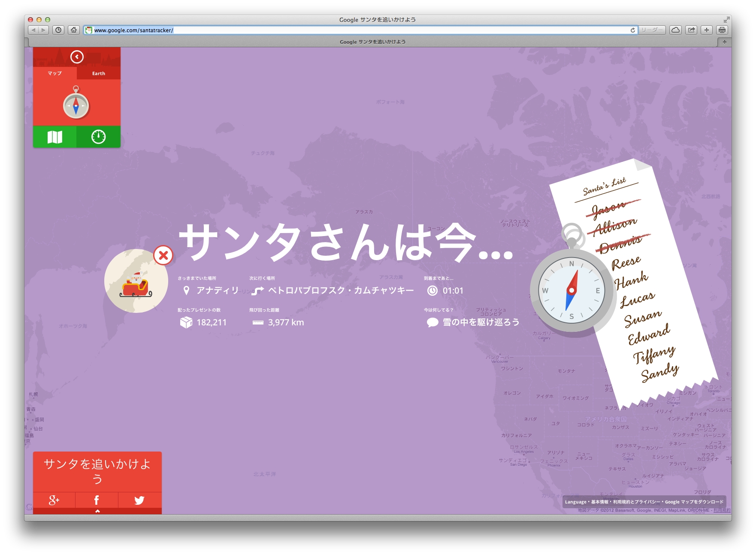Click the Santa sleigh thumbnail circle

(x=136, y=281)
